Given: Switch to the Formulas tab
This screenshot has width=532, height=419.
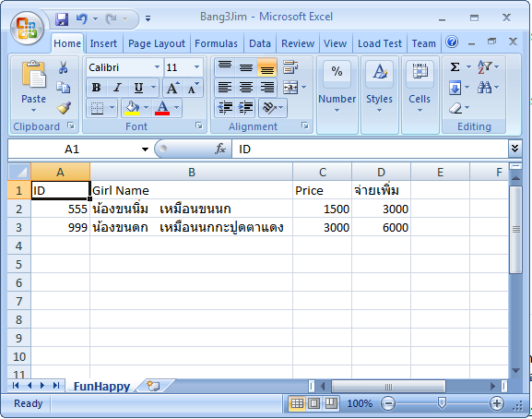Looking at the screenshot, I should point(216,43).
